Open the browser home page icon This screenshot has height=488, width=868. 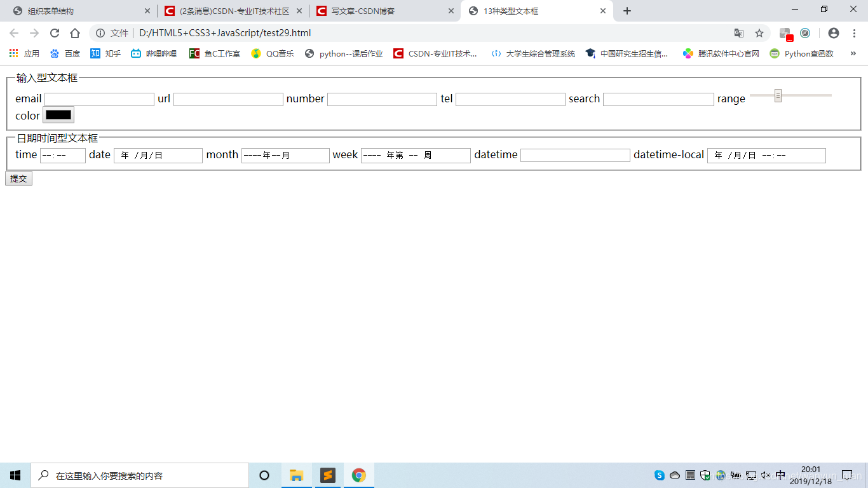click(x=75, y=33)
